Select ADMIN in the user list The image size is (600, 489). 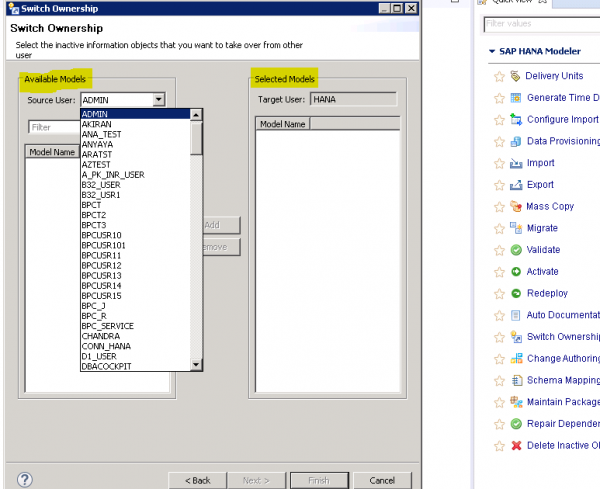tap(135, 114)
